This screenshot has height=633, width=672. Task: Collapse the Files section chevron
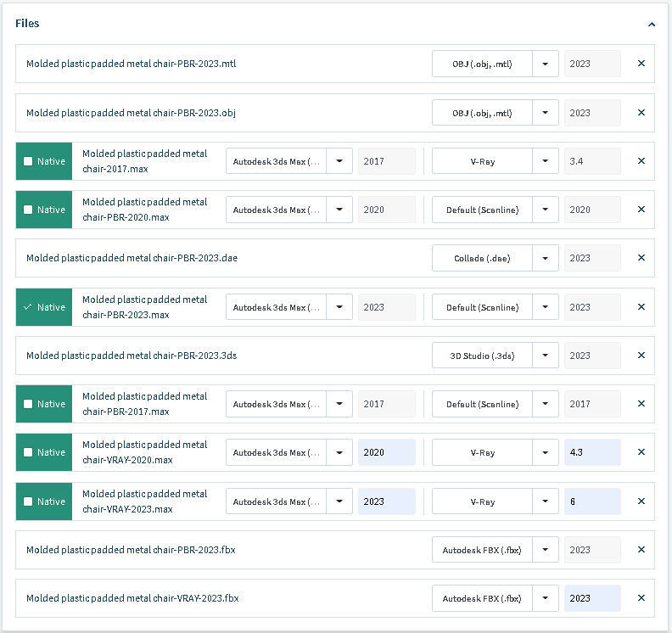[651, 25]
